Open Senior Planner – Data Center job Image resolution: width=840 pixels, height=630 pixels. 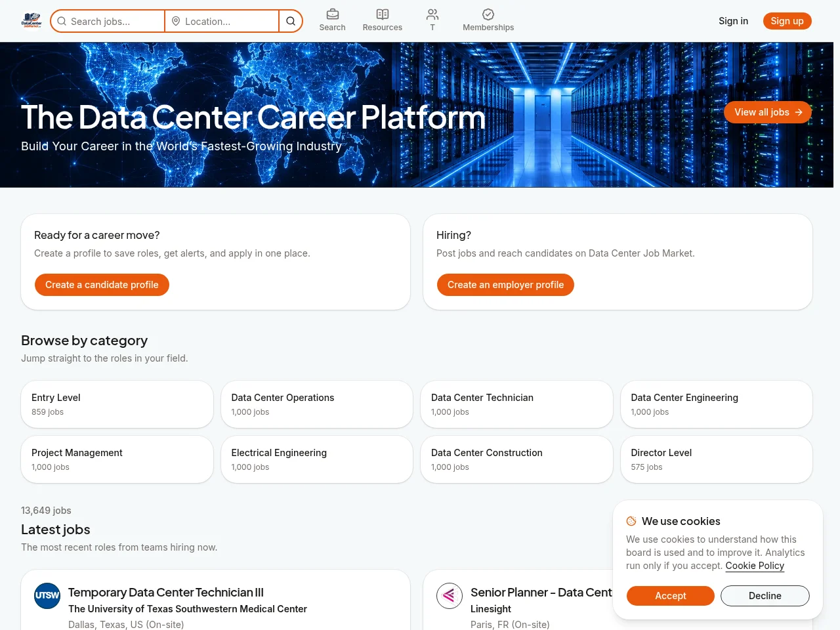tap(541, 593)
